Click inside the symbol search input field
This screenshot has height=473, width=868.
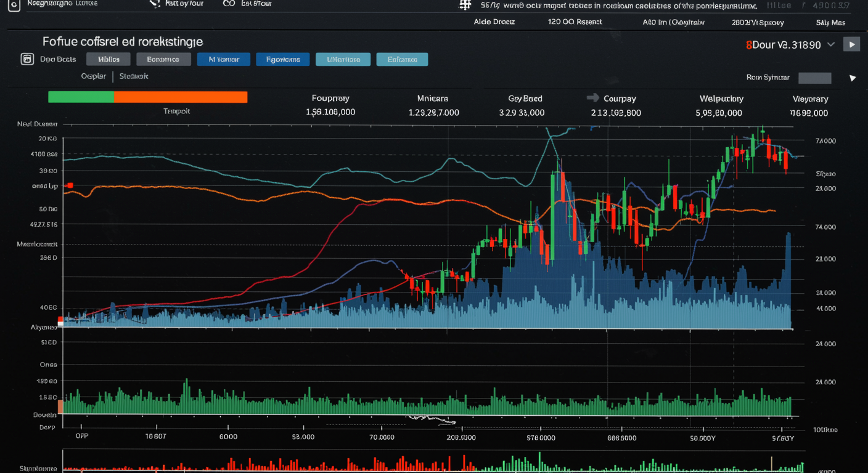coord(814,78)
